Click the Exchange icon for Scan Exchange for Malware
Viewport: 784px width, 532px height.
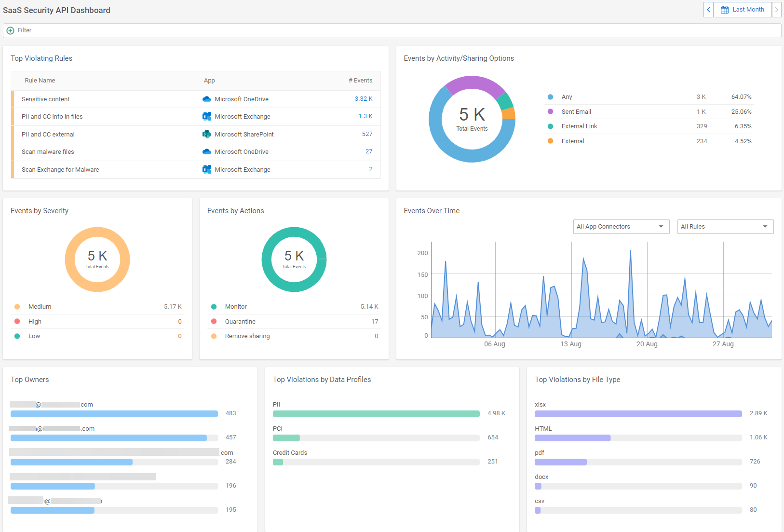(x=206, y=169)
